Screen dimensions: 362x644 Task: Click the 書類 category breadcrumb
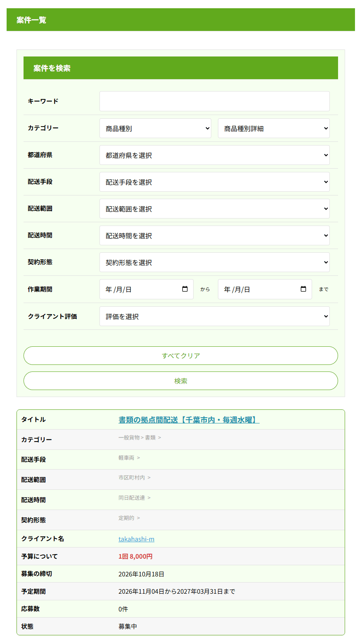coord(150,437)
